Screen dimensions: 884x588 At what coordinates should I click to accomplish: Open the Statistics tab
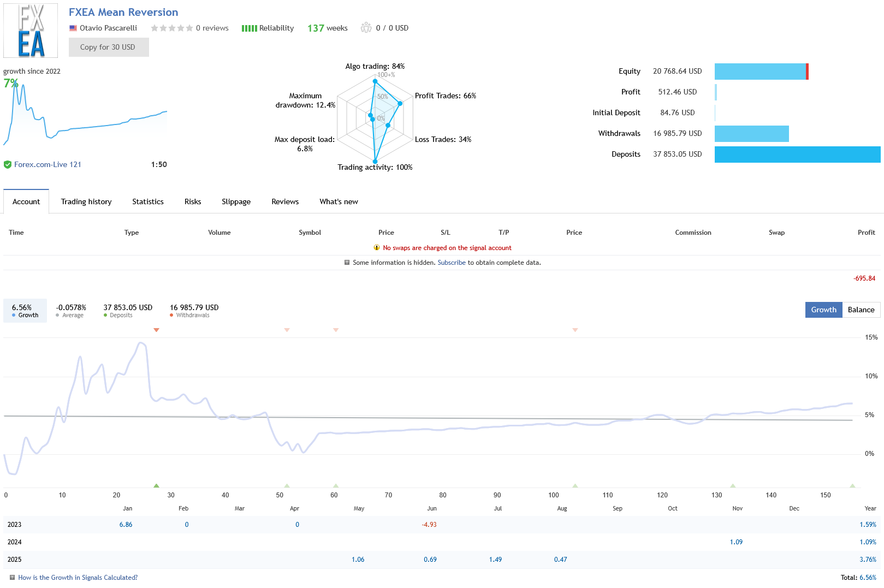(x=148, y=201)
